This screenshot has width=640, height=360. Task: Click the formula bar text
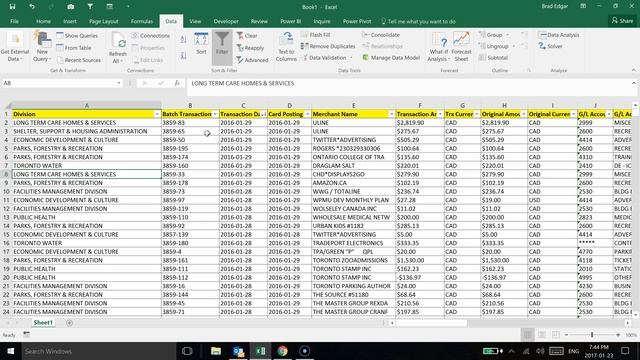tap(243, 83)
